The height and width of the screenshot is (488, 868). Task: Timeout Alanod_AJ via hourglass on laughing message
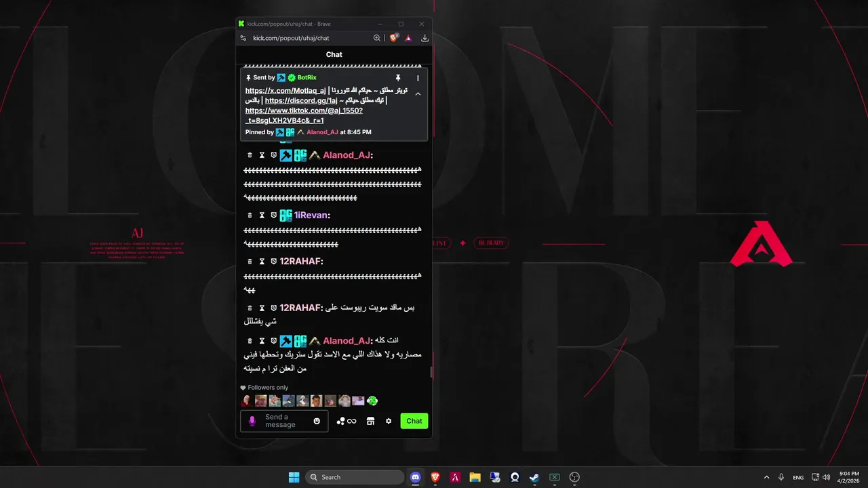click(x=262, y=155)
